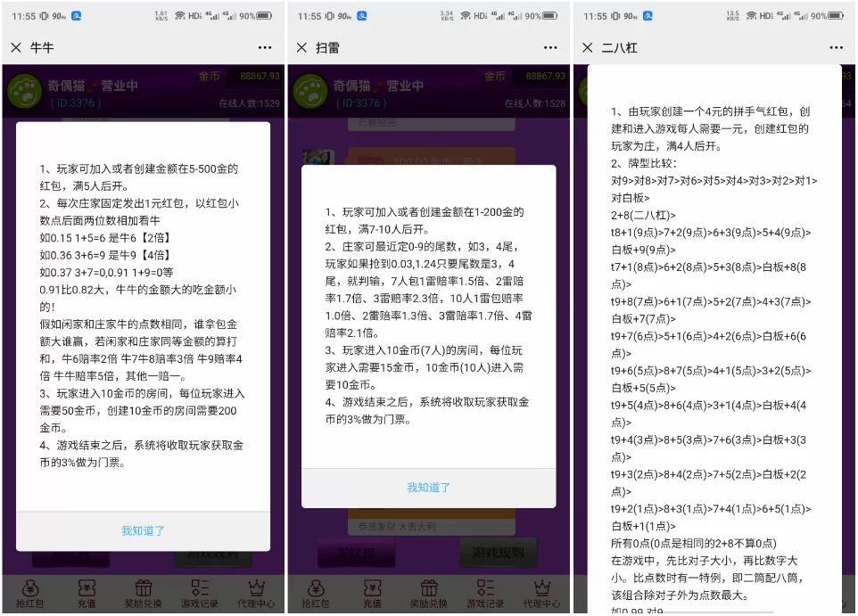Open the more options menu on 扫雷 page

[550, 47]
